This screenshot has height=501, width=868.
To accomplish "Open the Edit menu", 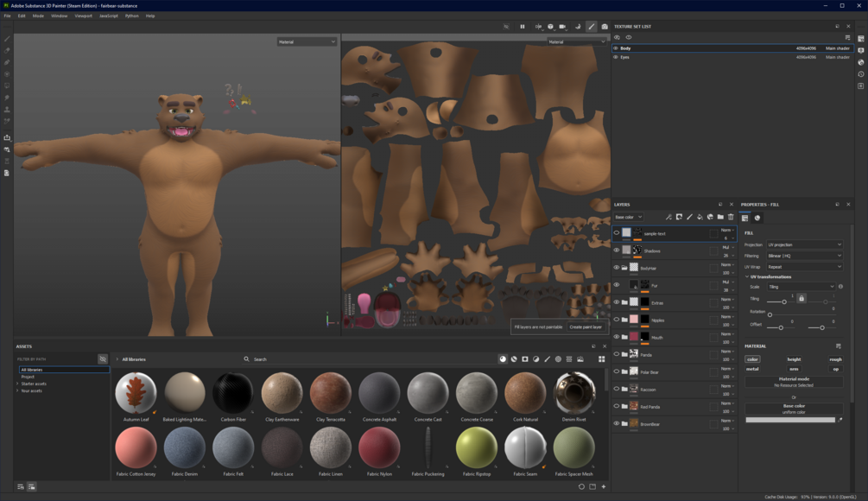I will click(22, 16).
